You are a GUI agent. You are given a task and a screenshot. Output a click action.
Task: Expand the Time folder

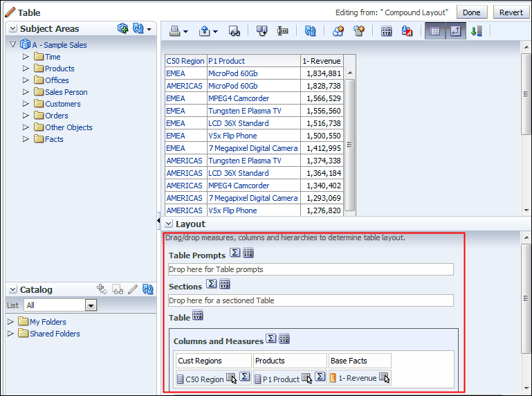26,56
